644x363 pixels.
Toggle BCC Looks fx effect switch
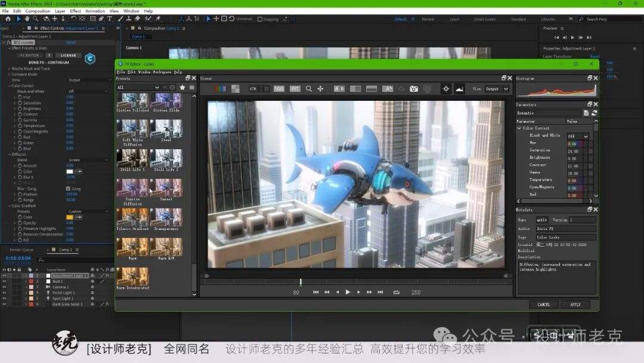pyautogui.click(x=8, y=42)
